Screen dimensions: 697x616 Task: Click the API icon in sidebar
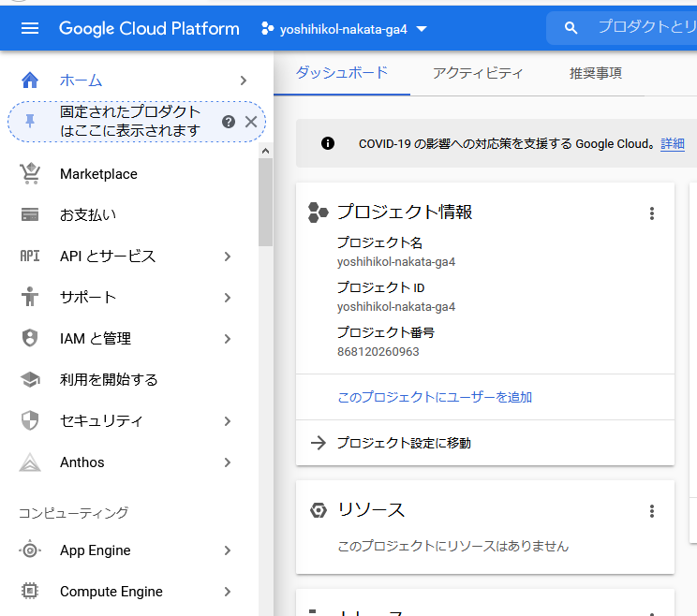[30, 256]
